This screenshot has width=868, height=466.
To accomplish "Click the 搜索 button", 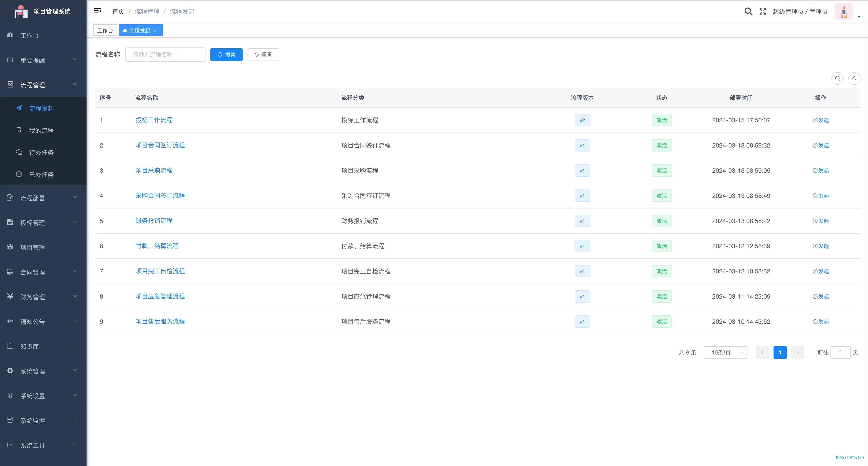I will 226,54.
